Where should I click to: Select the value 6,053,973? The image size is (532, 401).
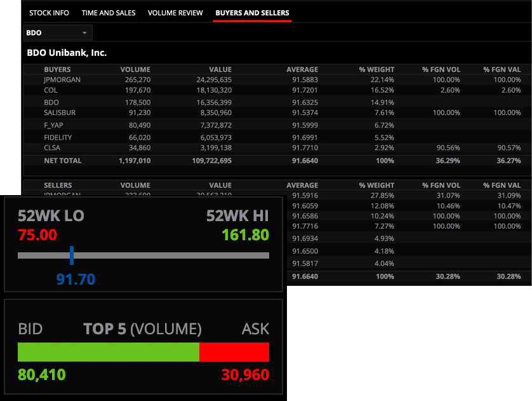(x=216, y=137)
